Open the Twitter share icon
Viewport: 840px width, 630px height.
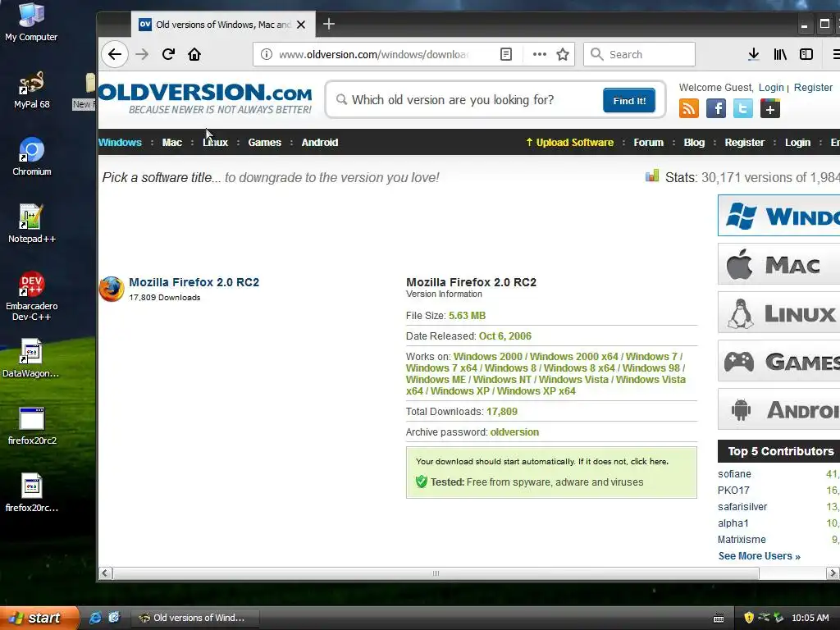[743, 108]
